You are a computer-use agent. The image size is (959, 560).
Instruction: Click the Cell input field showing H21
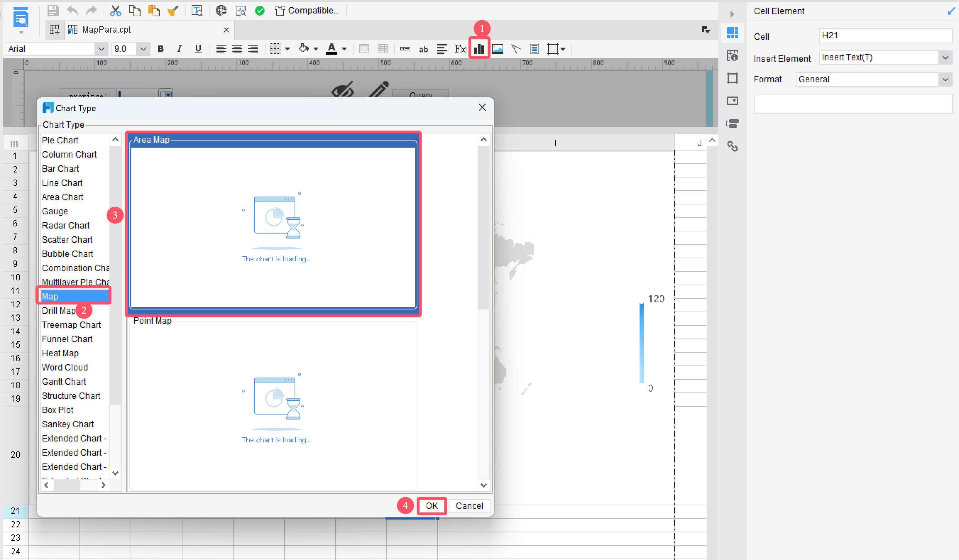tap(885, 36)
